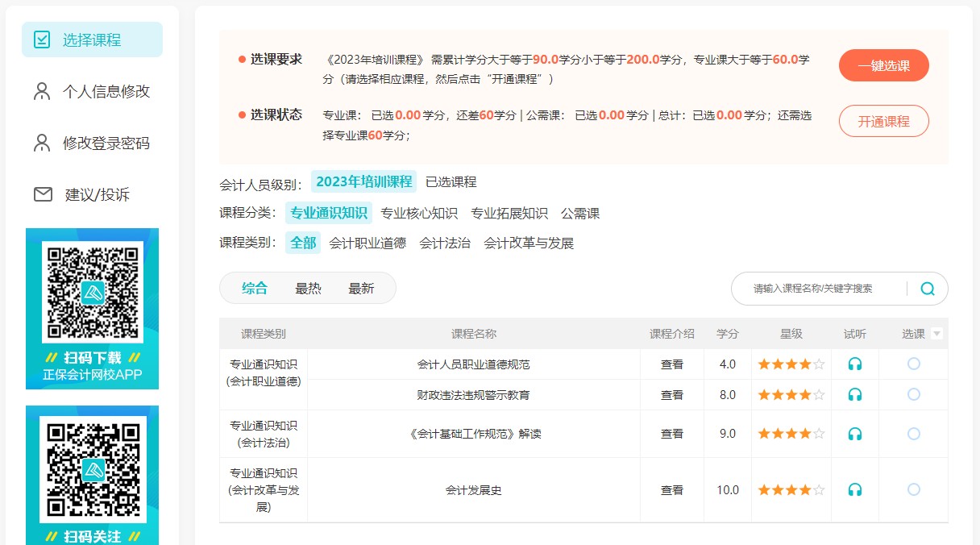This screenshot has width=980, height=545.
Task: Enable selection circle for 《会计基础工作规范》解读
Action: point(913,433)
